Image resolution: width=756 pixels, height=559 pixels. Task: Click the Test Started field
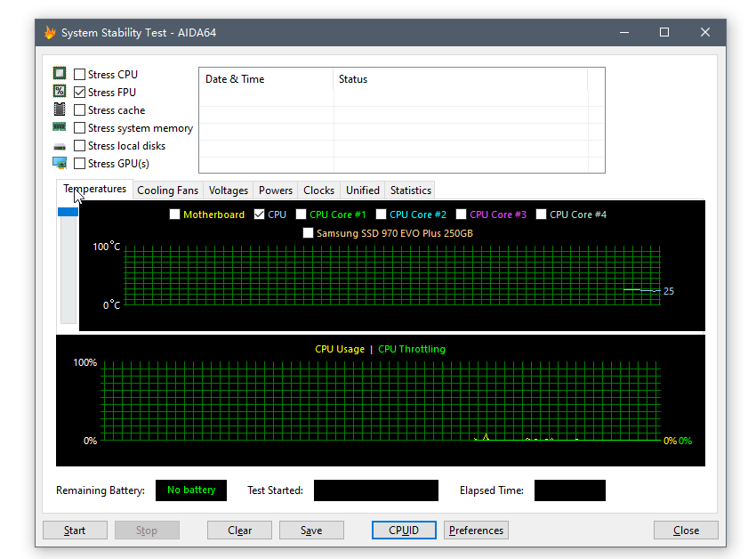[x=376, y=490]
